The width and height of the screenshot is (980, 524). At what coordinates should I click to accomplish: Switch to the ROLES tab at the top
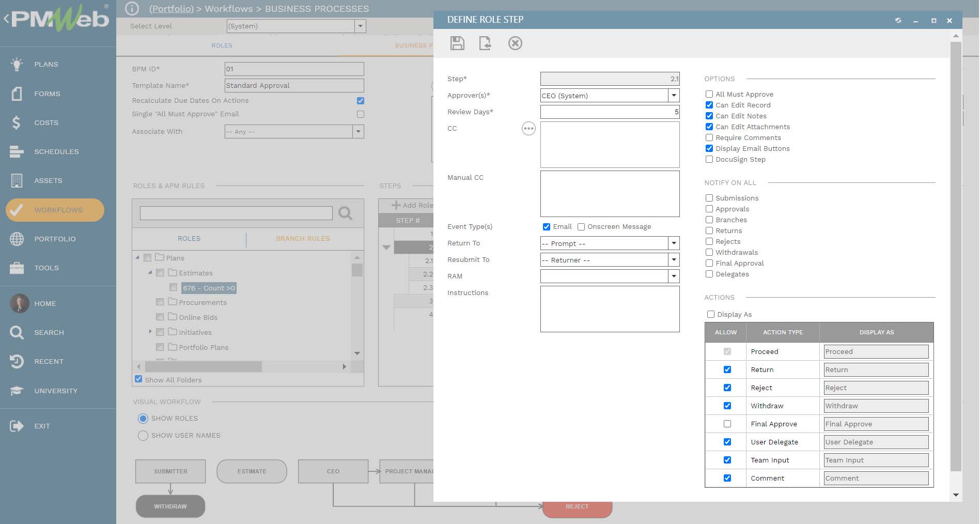coord(222,45)
